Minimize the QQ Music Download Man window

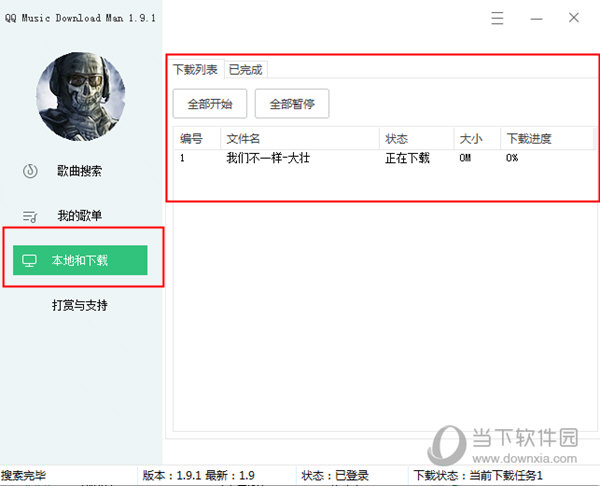(536, 18)
